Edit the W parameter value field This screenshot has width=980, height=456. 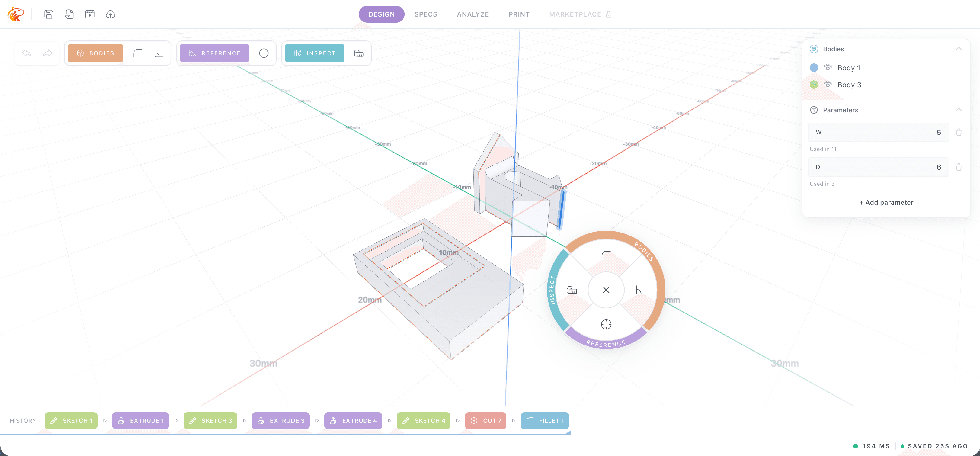[x=879, y=133]
